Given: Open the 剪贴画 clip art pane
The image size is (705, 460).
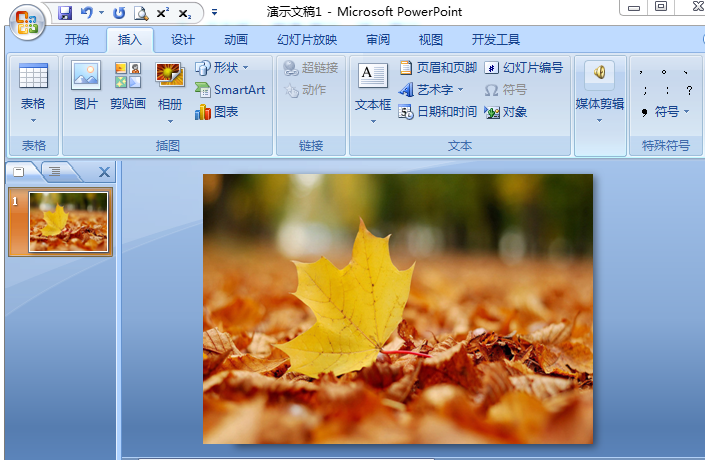Looking at the screenshot, I should tap(128, 85).
